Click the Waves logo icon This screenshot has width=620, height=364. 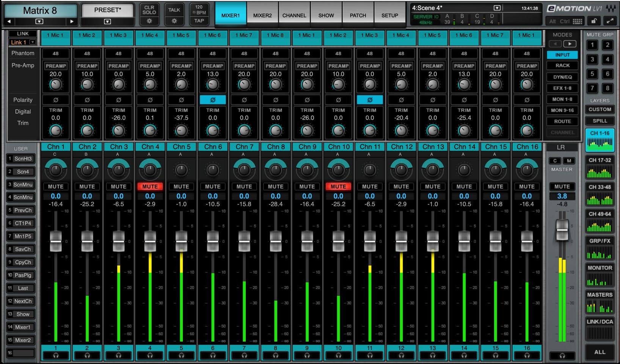pos(610,8)
